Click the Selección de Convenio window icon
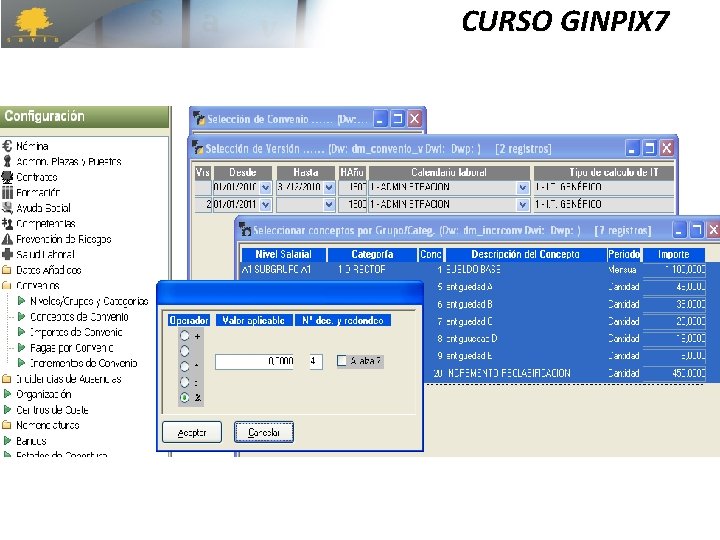Image resolution: width=720 pixels, height=540 pixels. point(199,118)
